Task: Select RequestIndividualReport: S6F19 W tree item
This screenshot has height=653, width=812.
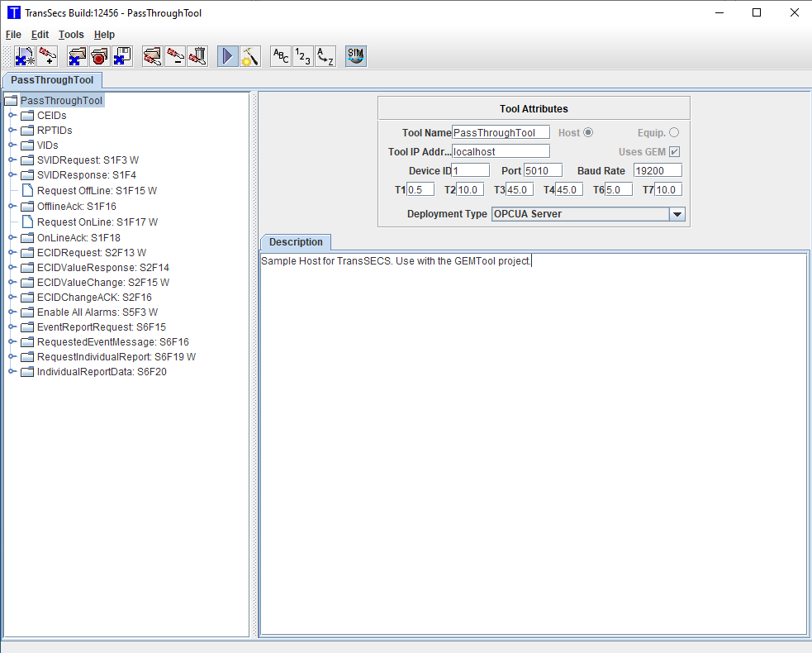Action: [x=116, y=357]
